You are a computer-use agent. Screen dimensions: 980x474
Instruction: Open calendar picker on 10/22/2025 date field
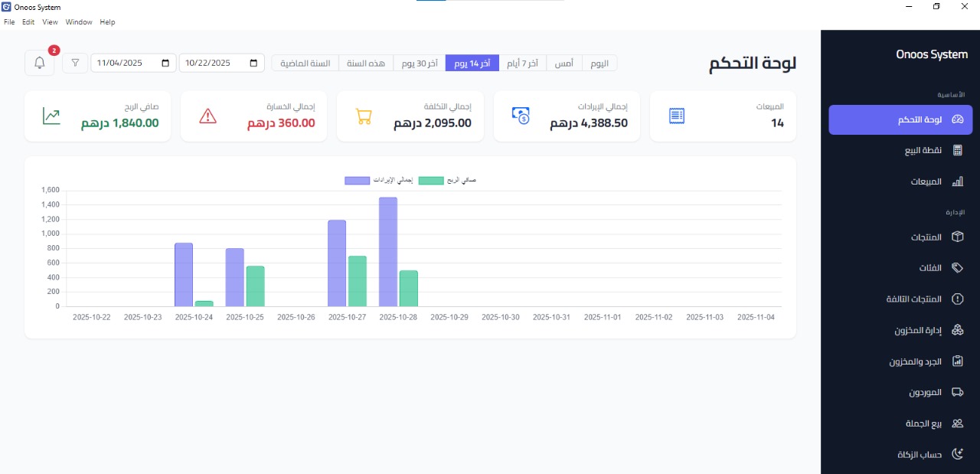coord(254,63)
